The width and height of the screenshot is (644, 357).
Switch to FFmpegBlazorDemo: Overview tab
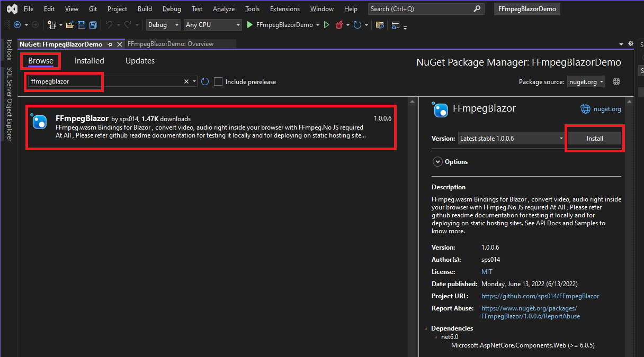pyautogui.click(x=171, y=44)
